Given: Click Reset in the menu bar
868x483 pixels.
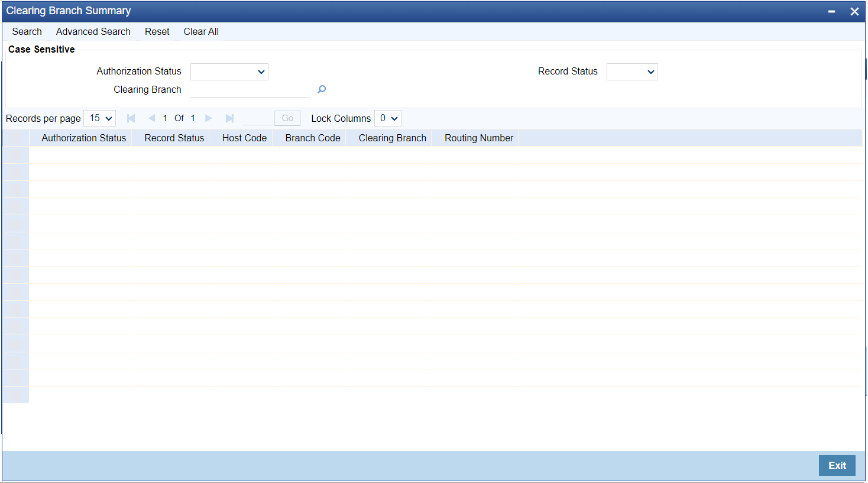Looking at the screenshot, I should (157, 32).
